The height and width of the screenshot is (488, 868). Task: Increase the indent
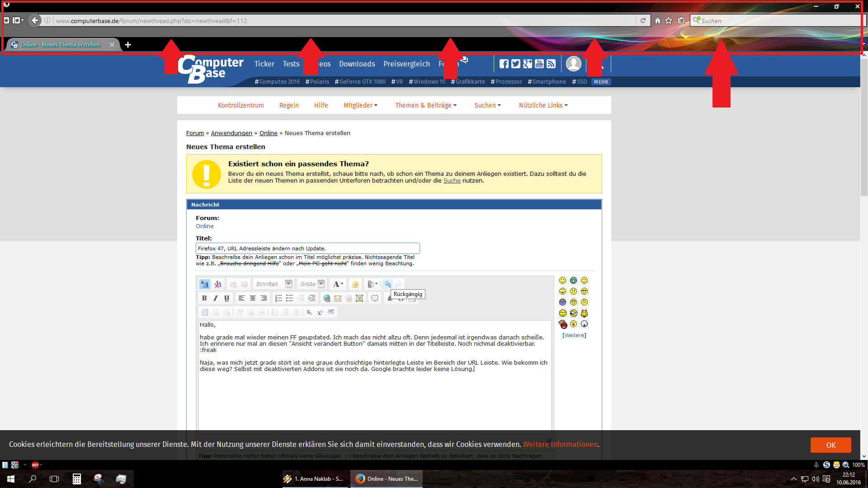pos(311,298)
